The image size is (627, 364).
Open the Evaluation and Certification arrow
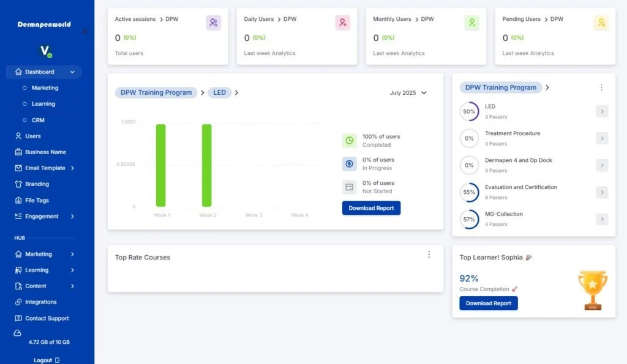pyautogui.click(x=602, y=192)
